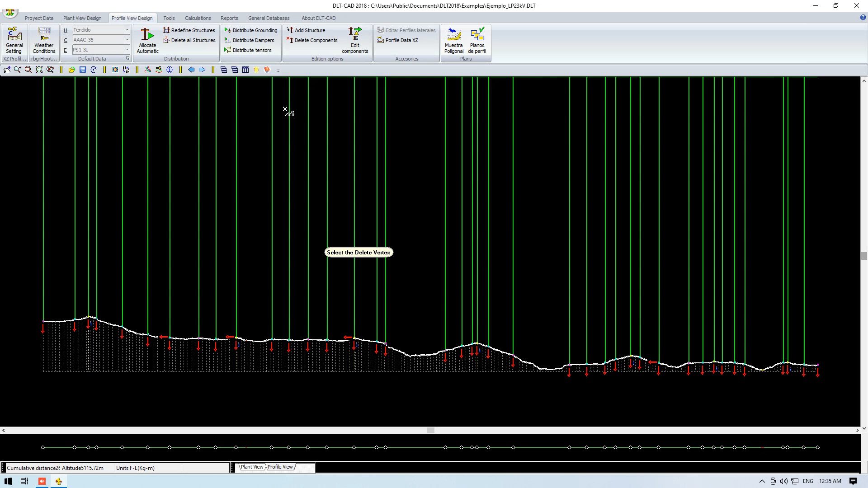This screenshot has height=488, width=868.
Task: Click Muestra Poligonal icon
Action: [453, 40]
